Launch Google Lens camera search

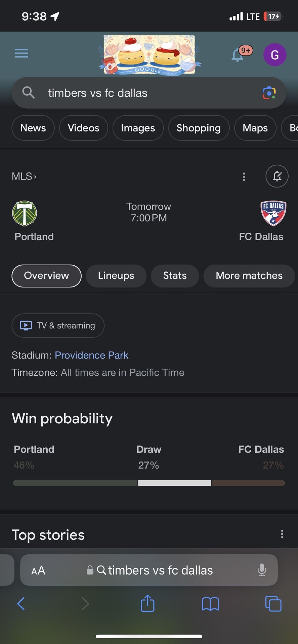tap(269, 93)
